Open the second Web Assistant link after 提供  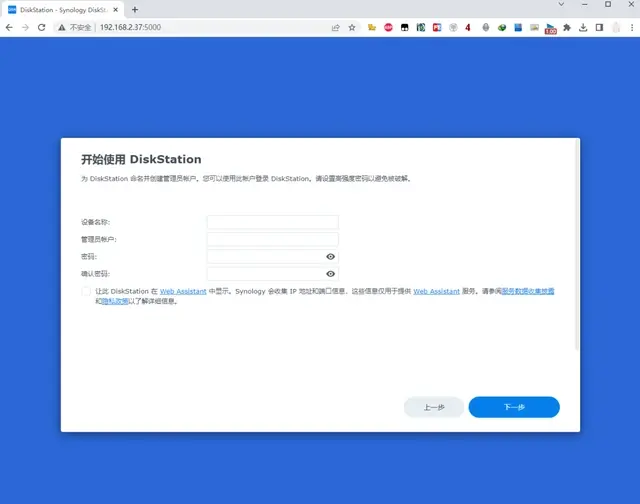point(437,291)
